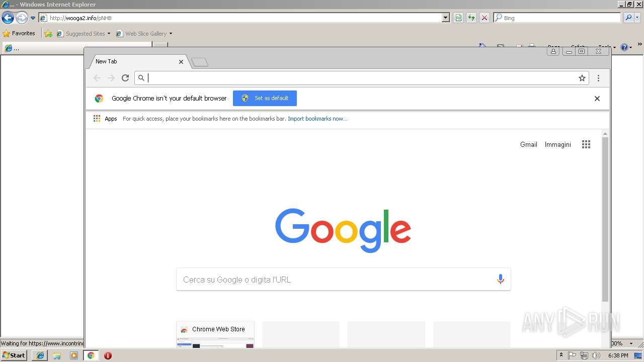Show hidden system tray icons
Viewport: 644px width, 362px height.
pos(561,355)
